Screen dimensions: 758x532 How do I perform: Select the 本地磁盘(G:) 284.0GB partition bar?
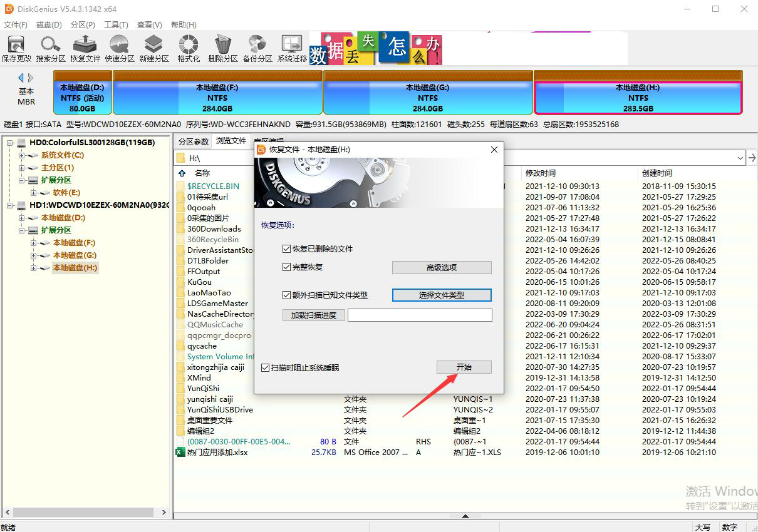[428, 93]
